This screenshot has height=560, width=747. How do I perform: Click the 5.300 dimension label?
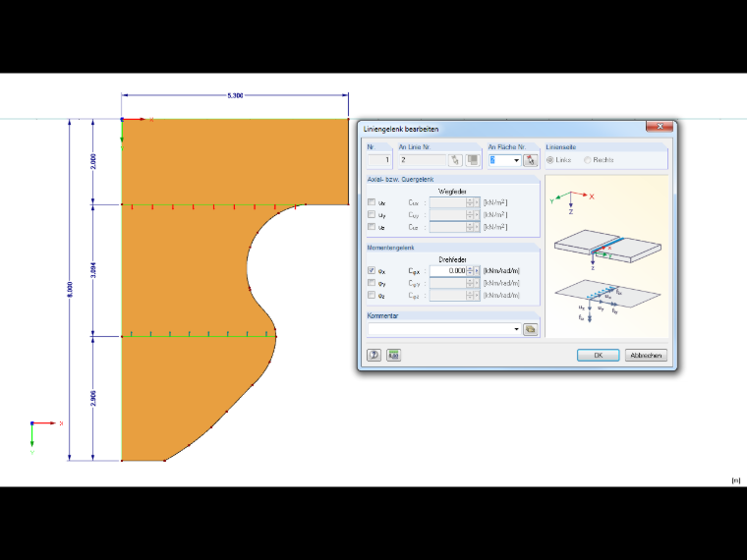(x=235, y=95)
